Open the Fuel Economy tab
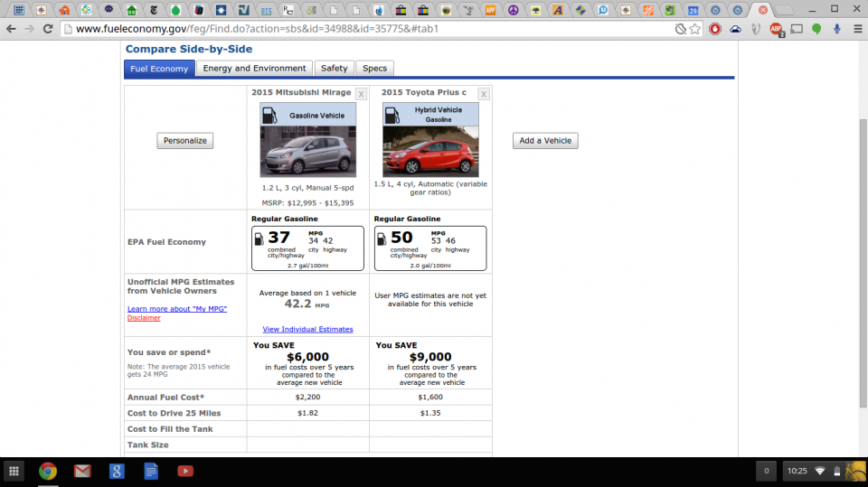The image size is (868, 487). tap(159, 69)
